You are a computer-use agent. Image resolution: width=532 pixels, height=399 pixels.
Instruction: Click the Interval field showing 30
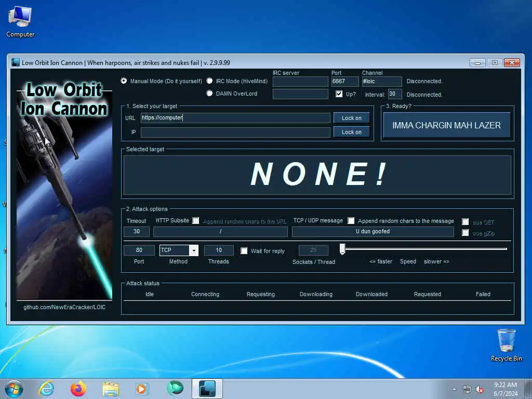pos(395,94)
